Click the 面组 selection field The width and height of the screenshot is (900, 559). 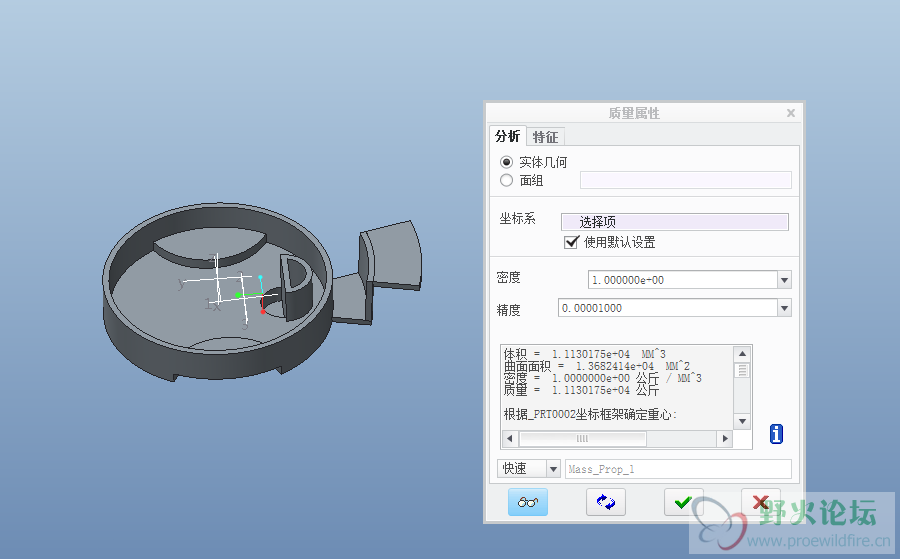[x=686, y=180]
